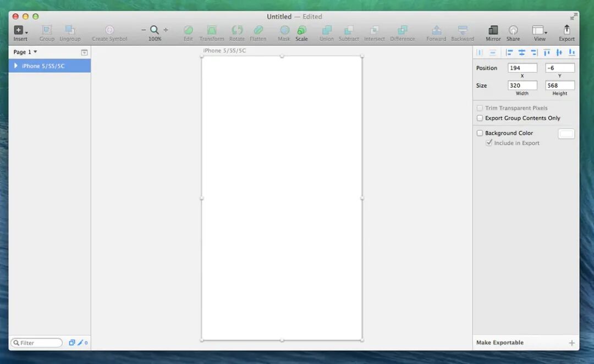Align selected layers to top edge
This screenshot has width=594, height=364.
click(547, 53)
